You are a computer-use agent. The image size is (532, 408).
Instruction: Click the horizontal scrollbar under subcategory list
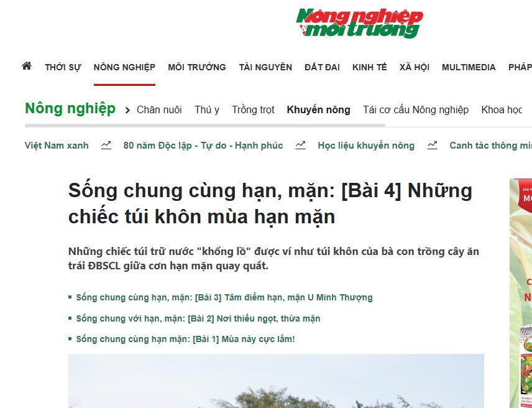205,125
